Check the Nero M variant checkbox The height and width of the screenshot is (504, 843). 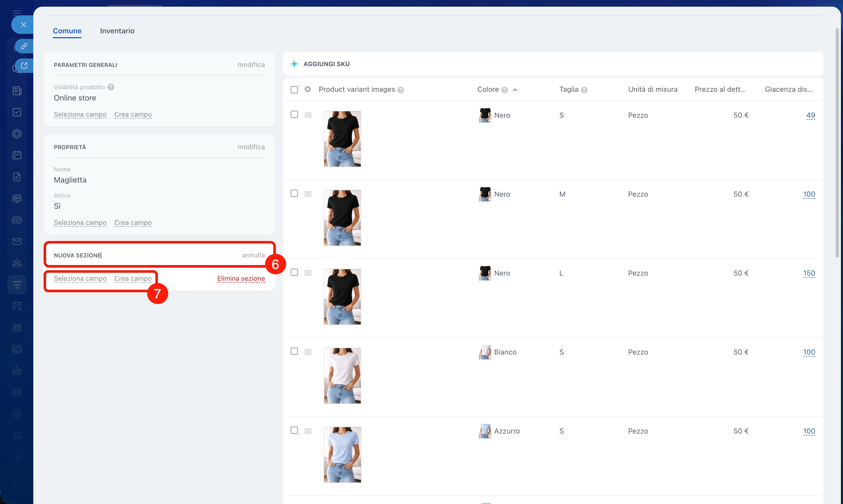294,194
